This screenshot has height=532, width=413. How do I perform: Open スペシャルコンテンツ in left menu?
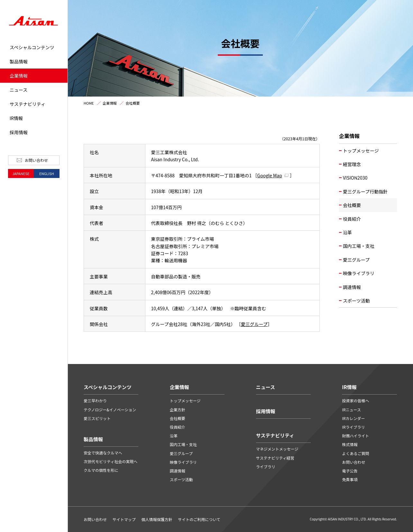point(34,47)
